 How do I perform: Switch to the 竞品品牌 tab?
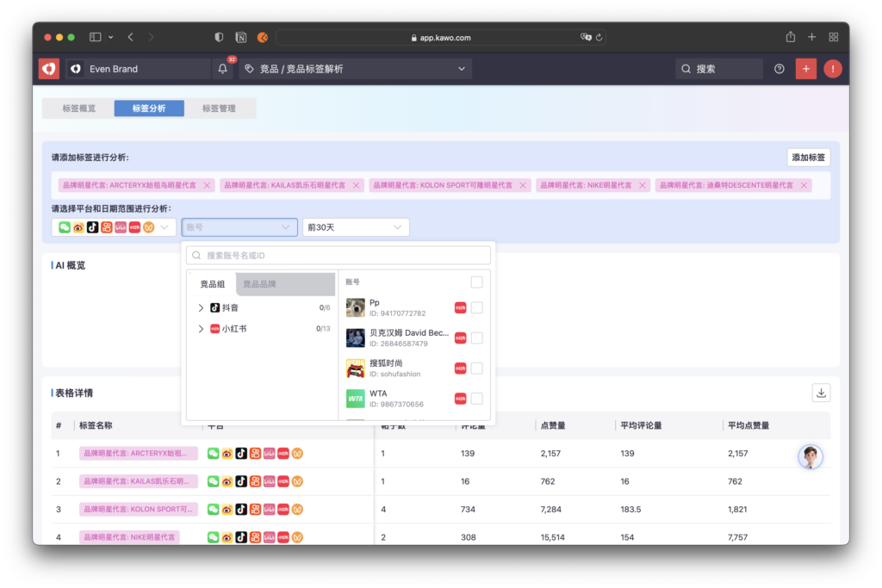coord(259,284)
